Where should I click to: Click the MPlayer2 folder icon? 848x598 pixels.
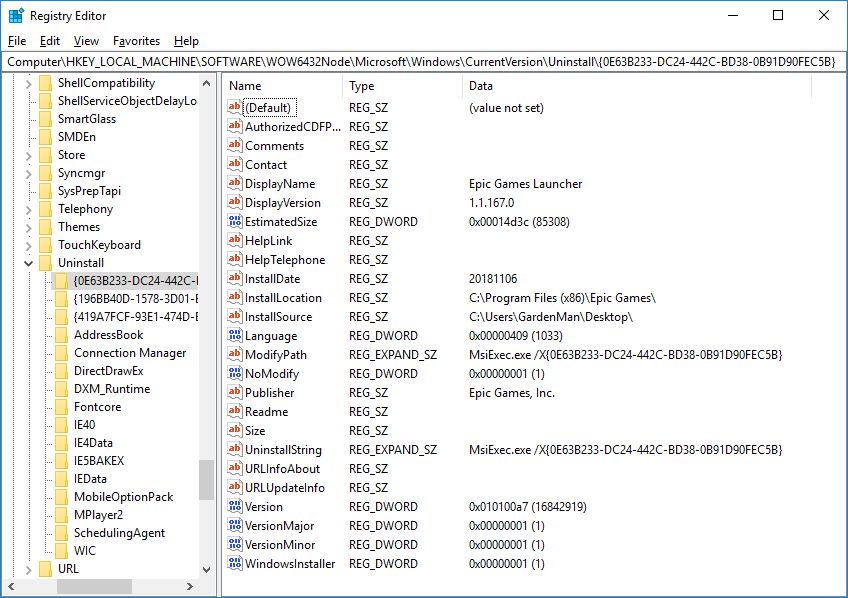[62, 515]
